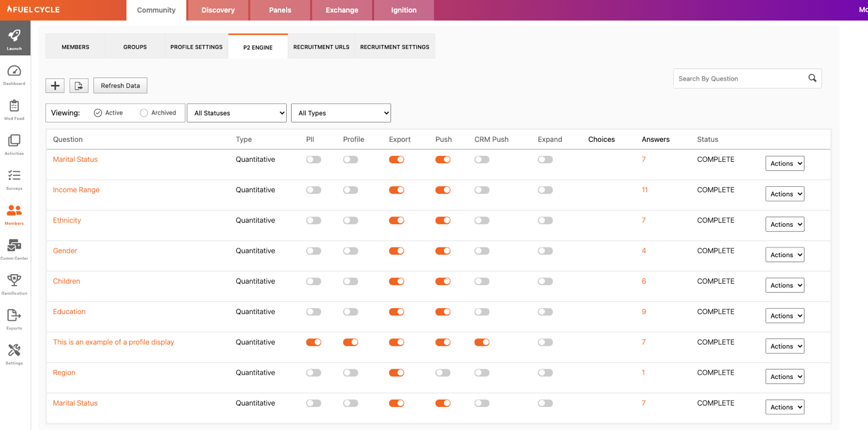Open the 11 answers link for Income Range

click(644, 190)
